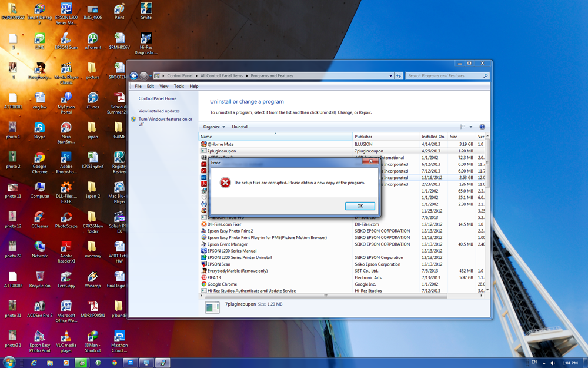Open Internet Explorer from the taskbar
The width and height of the screenshot is (588, 368).
[x=34, y=363]
